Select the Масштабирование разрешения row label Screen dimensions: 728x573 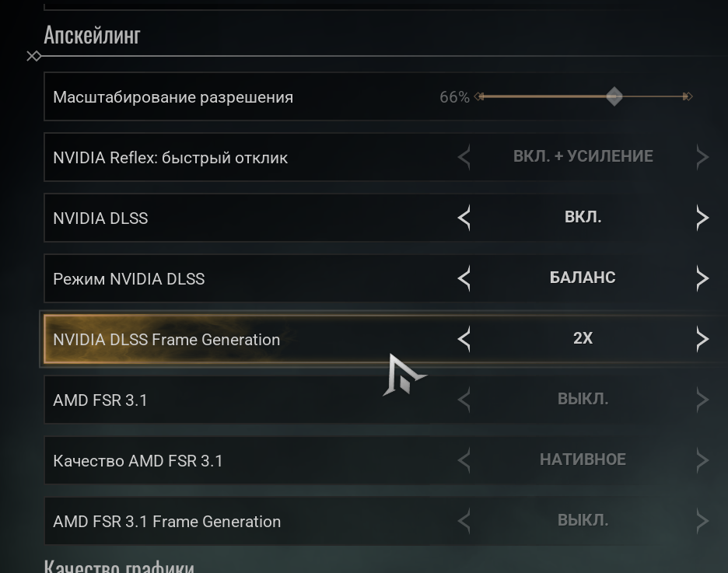tap(173, 97)
